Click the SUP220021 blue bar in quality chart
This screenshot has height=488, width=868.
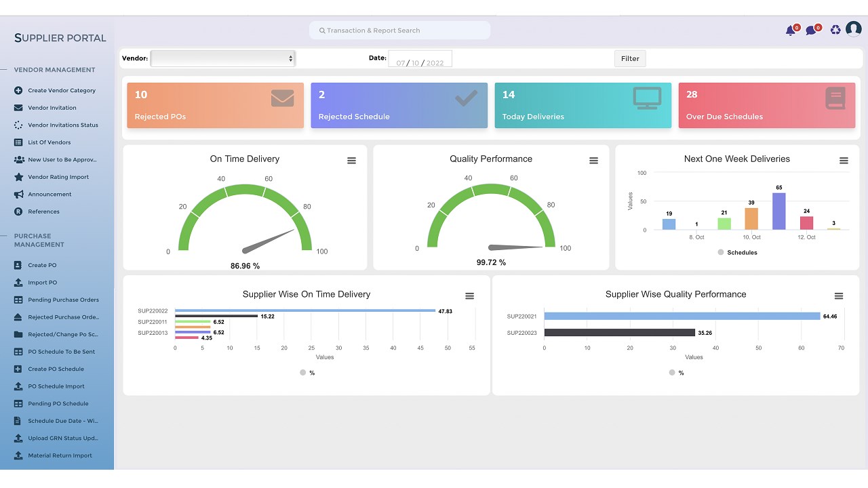click(682, 316)
